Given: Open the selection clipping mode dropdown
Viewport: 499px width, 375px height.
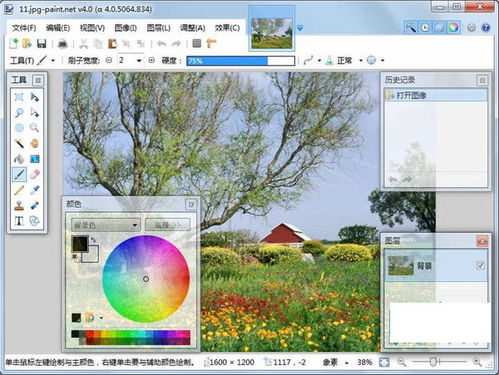Looking at the screenshot, I should 382,61.
